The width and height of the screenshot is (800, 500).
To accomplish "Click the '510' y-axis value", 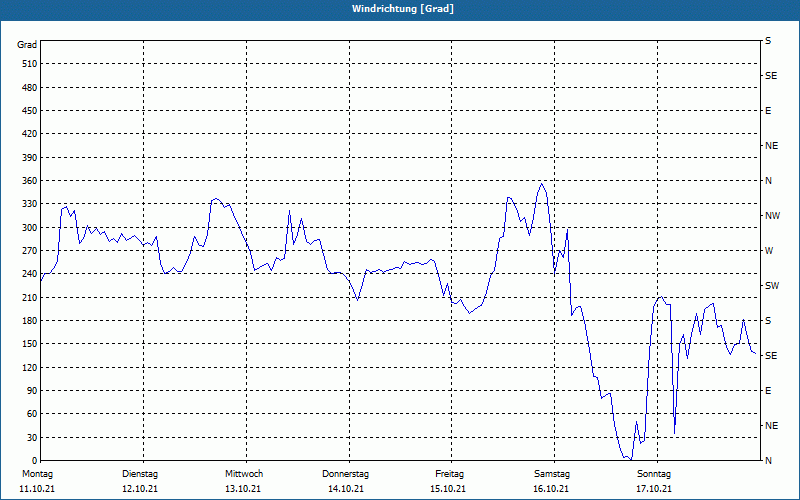I will 30,64.
